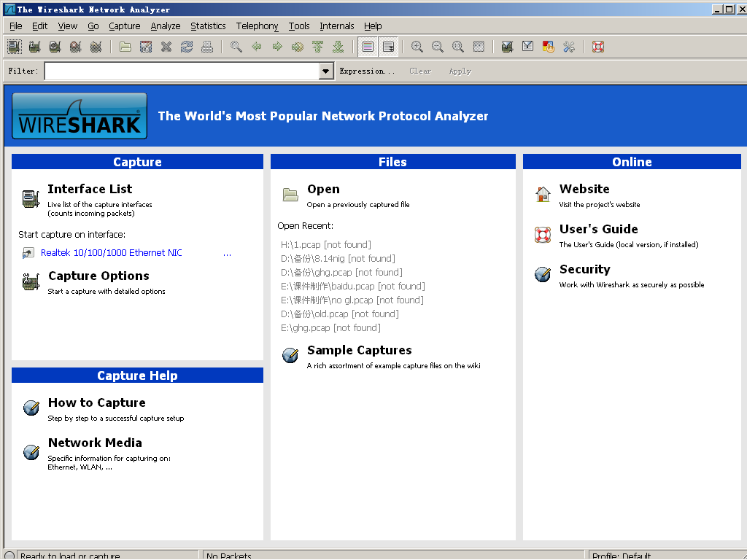Open recent file ending in baidu.pcap

click(353, 286)
